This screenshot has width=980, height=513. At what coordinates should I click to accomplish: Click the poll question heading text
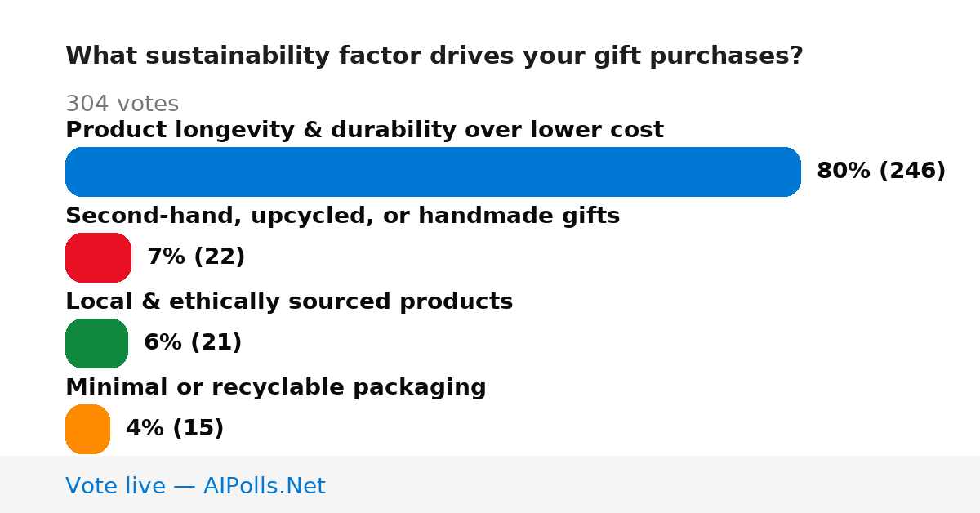tap(434, 56)
